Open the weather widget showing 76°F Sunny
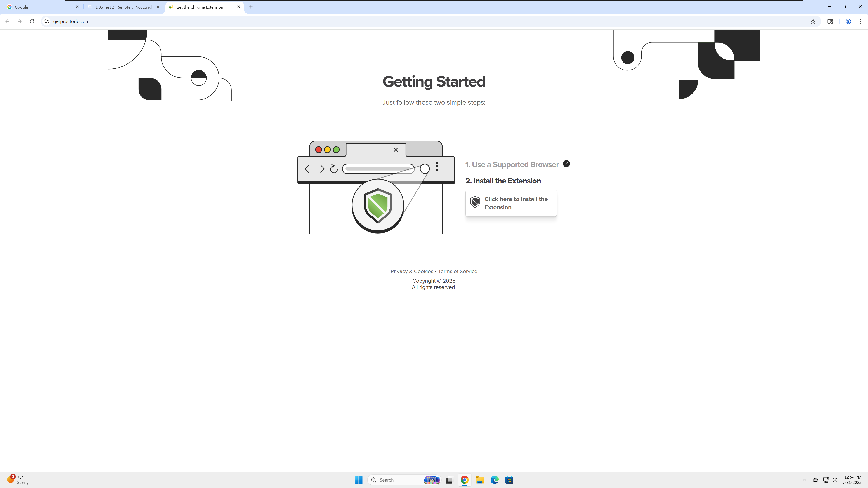This screenshot has height=488, width=868. coord(18,480)
